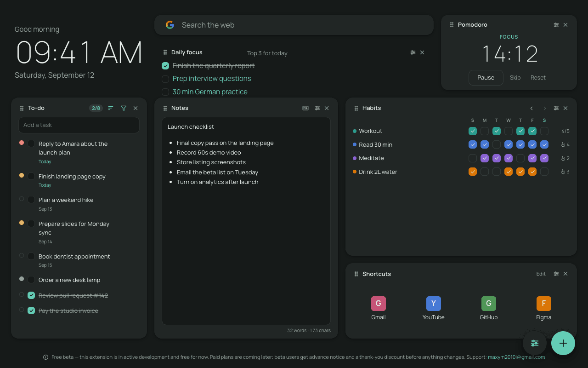Grab the To-do widget drag handle

tap(22, 108)
